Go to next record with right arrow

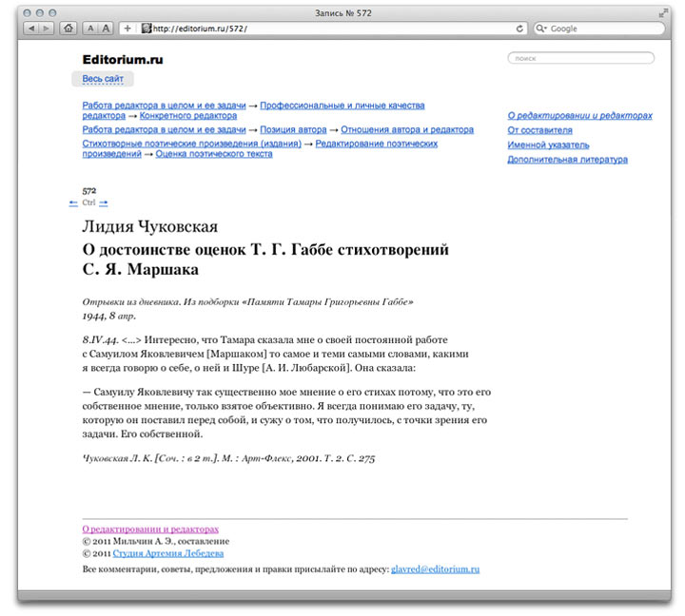coord(104,202)
